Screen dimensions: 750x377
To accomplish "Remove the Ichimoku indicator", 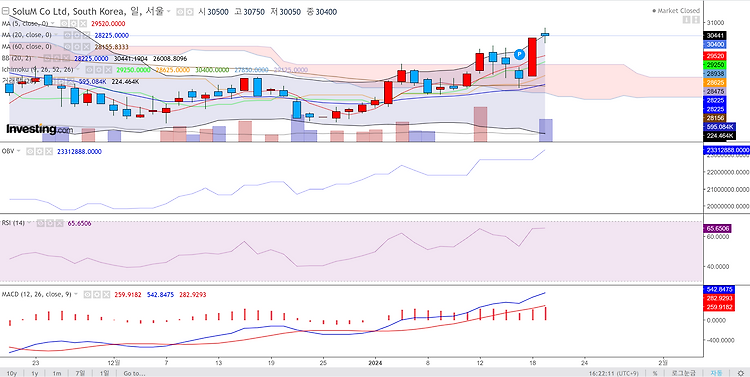I will (108, 70).
